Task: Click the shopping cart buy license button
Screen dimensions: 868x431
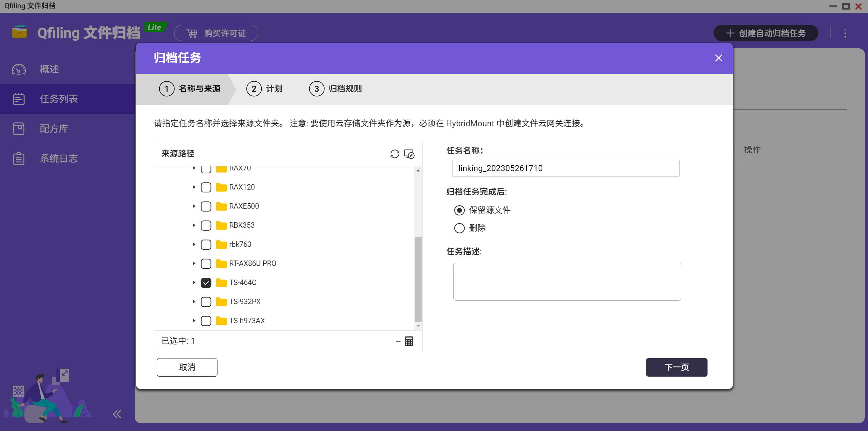Action: (x=216, y=33)
